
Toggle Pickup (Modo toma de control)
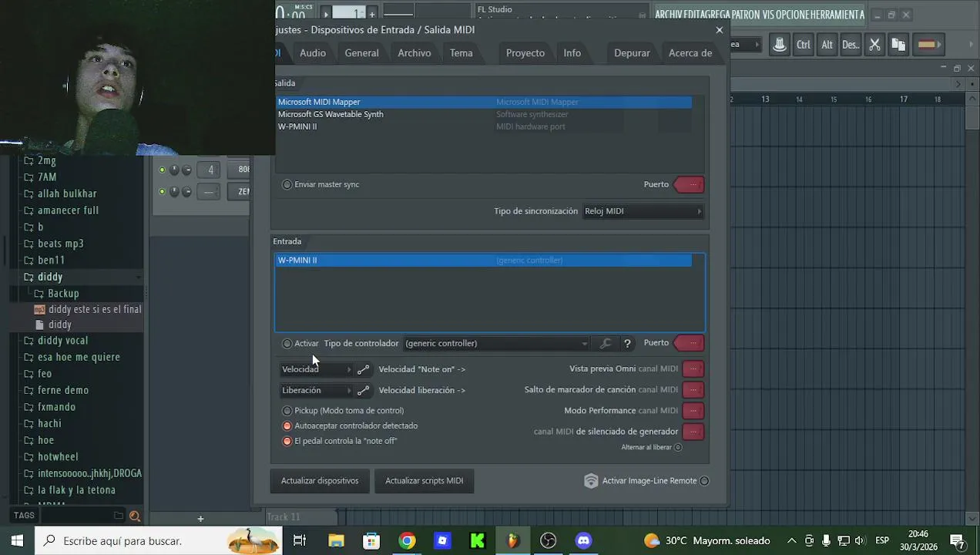[x=287, y=411]
